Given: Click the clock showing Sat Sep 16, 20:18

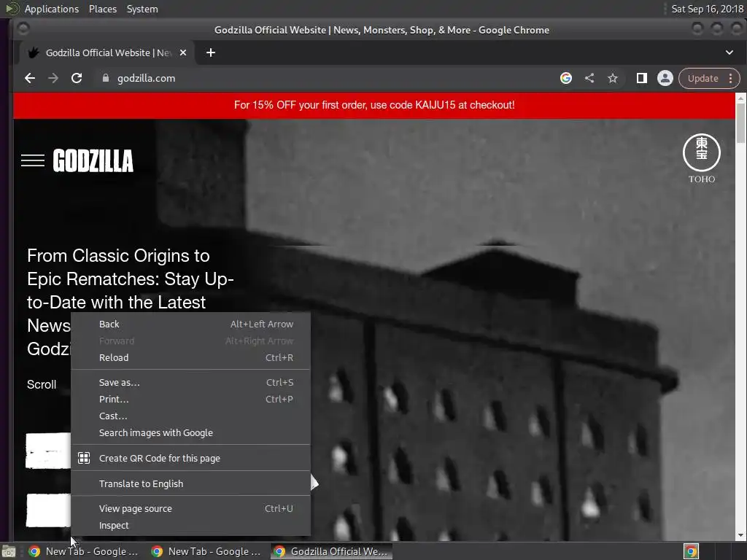Looking at the screenshot, I should tap(707, 9).
